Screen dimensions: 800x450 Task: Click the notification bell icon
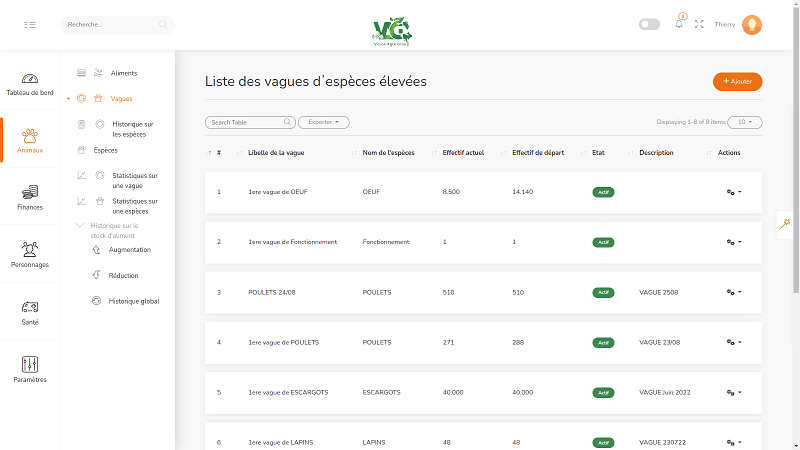(679, 24)
